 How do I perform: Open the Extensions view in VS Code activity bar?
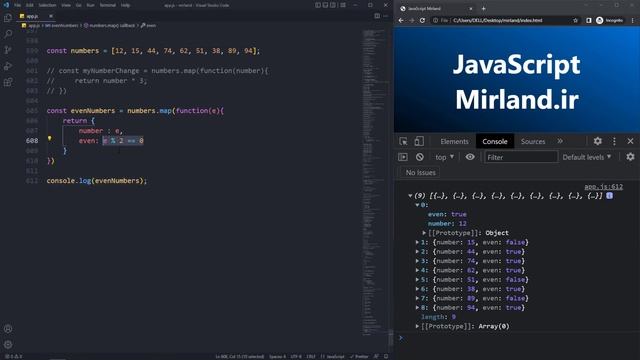tap(8, 82)
